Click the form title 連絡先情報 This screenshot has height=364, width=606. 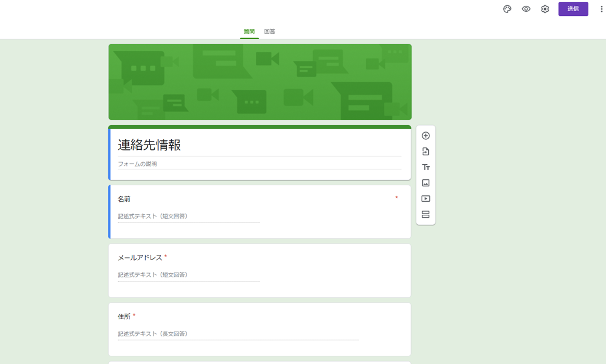[149, 145]
